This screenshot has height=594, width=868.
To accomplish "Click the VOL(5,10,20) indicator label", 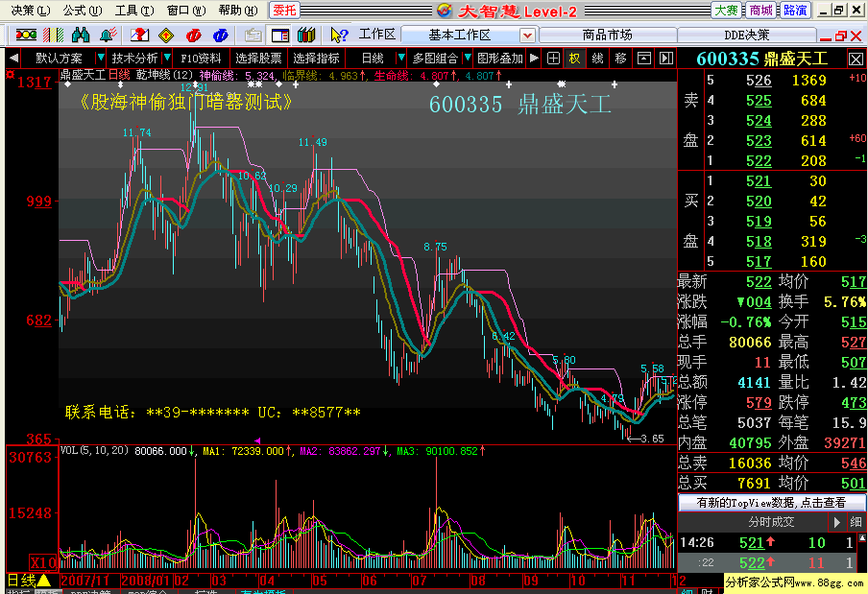I will (94, 451).
